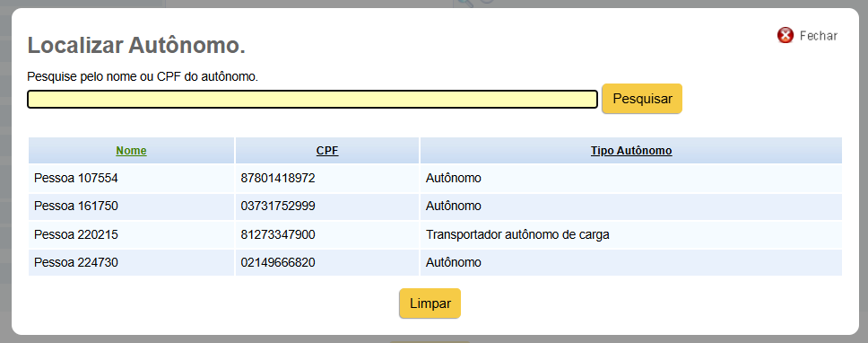Focus the nome or CPF search field
The width and height of the screenshot is (868, 343).
[312, 99]
